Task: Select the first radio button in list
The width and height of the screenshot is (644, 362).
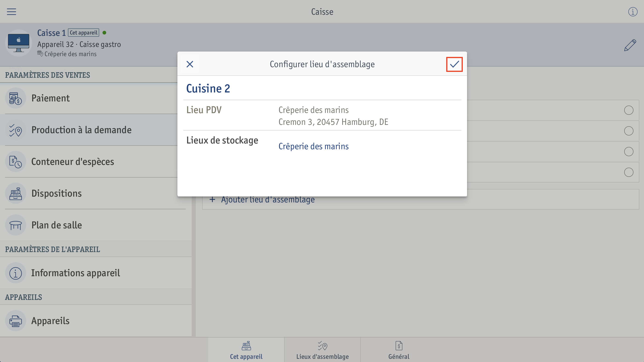Action: point(629,110)
